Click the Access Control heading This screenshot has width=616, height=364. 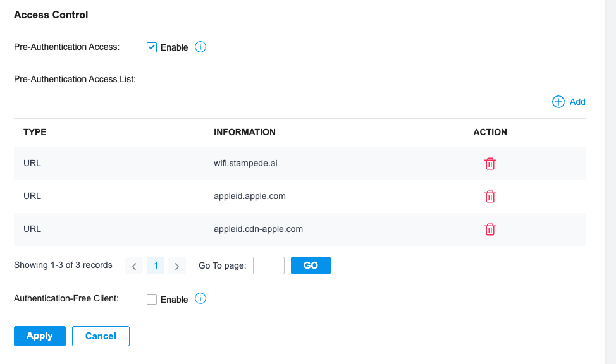coord(51,15)
